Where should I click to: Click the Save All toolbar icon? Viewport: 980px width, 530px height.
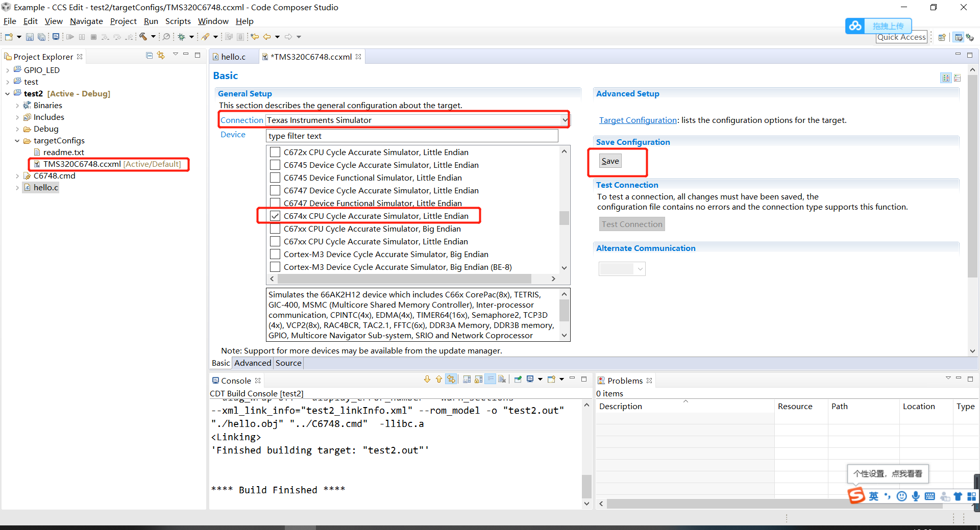[41, 37]
